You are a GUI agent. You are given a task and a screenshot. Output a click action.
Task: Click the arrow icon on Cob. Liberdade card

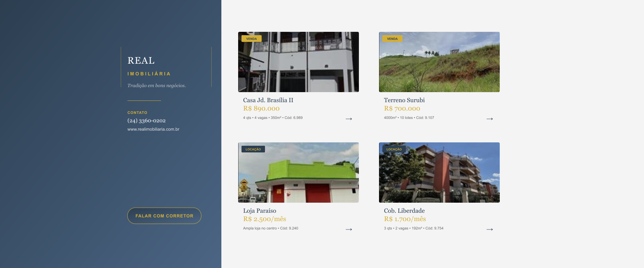[x=490, y=229]
